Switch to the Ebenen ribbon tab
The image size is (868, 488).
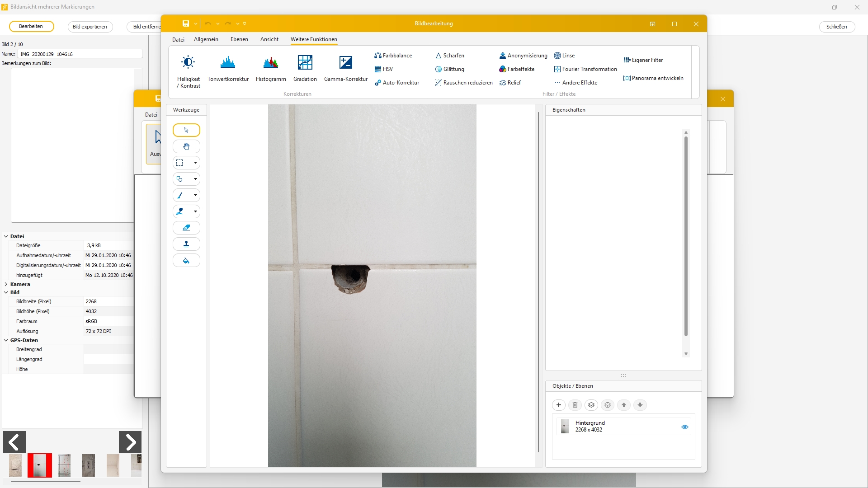(x=239, y=39)
